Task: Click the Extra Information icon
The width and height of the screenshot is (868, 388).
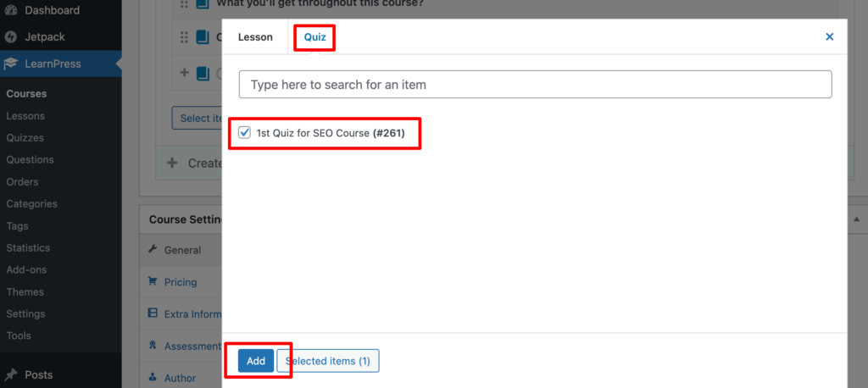Action: coord(153,313)
